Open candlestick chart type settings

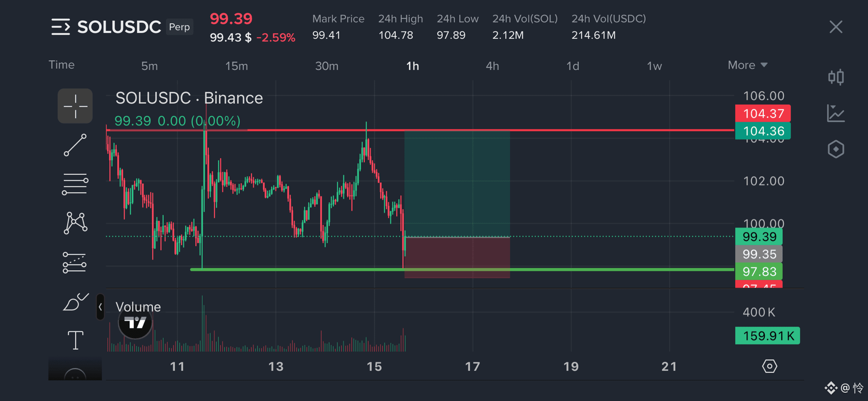(x=836, y=77)
